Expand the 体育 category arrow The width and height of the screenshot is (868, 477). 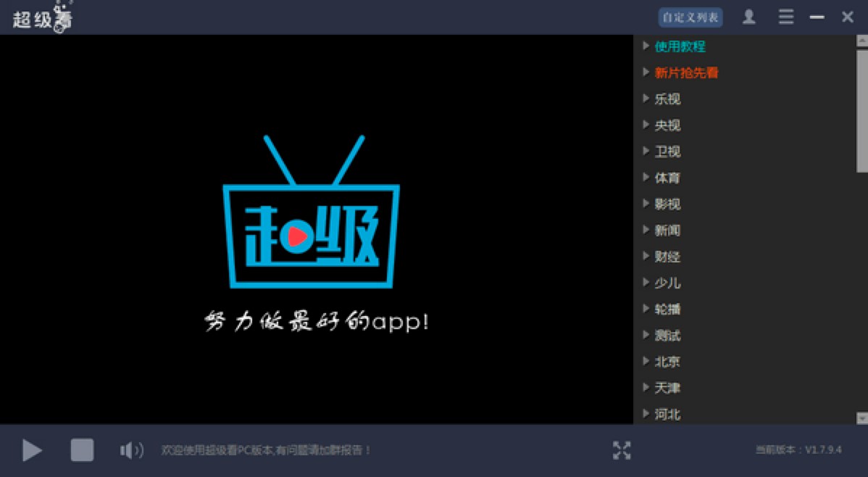[646, 178]
